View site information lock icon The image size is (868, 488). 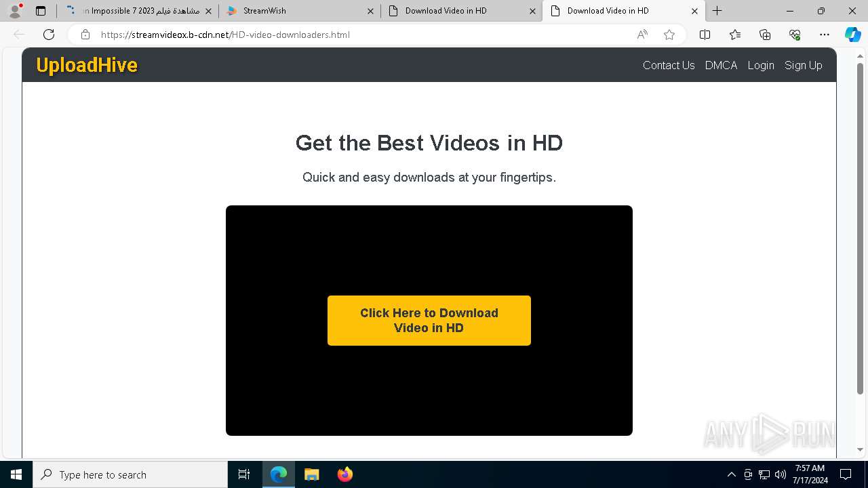click(85, 35)
